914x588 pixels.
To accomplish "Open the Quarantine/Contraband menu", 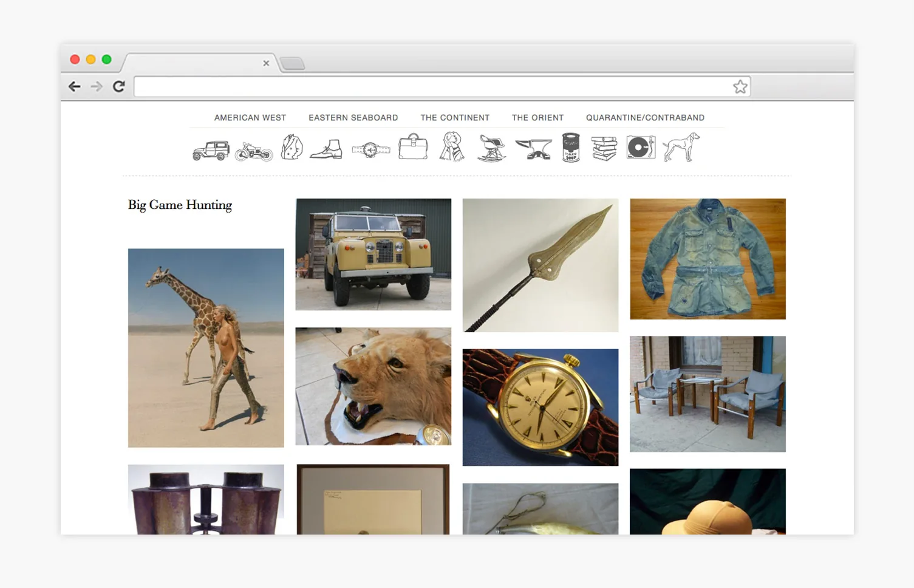I will tap(645, 118).
